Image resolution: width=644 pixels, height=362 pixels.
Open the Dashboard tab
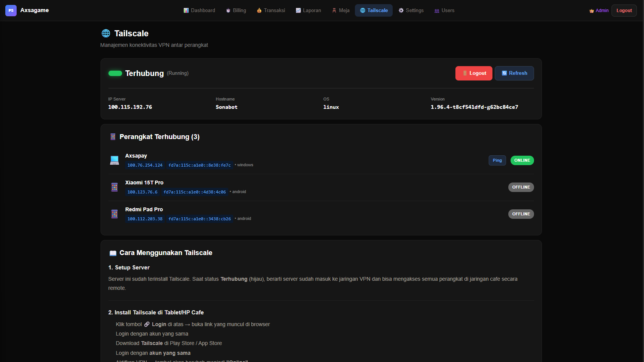(x=199, y=11)
